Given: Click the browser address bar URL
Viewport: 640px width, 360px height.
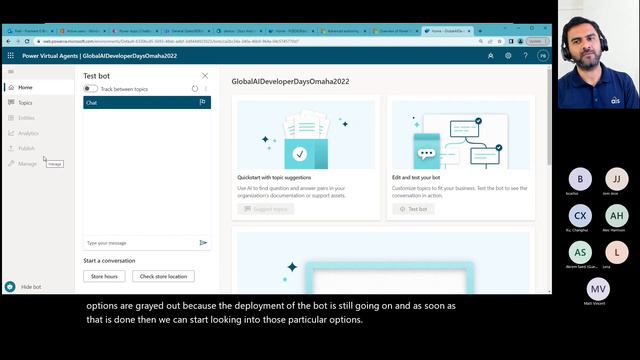Looking at the screenshot, I should click(171, 41).
